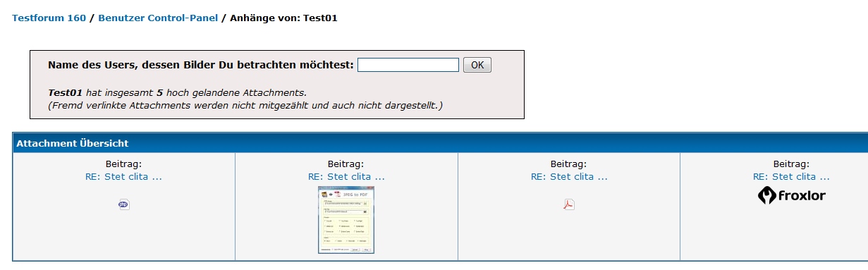Image resolution: width=868 pixels, height=270 pixels.
Task: Open RE: Stet clita link above PDF icon
Action: (x=569, y=176)
